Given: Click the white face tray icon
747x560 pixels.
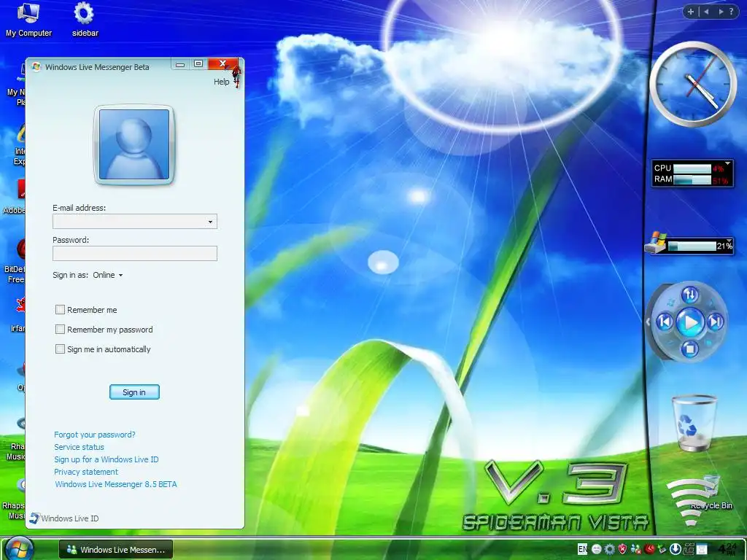Looking at the screenshot, I should coord(596,549).
